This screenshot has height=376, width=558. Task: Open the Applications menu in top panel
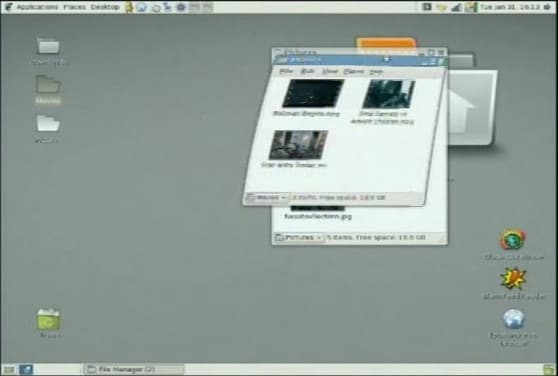pos(37,7)
